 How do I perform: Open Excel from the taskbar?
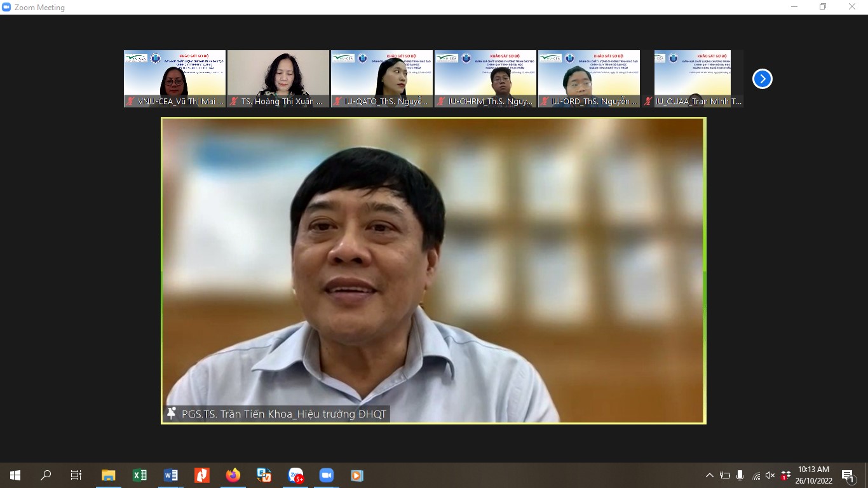click(x=140, y=475)
